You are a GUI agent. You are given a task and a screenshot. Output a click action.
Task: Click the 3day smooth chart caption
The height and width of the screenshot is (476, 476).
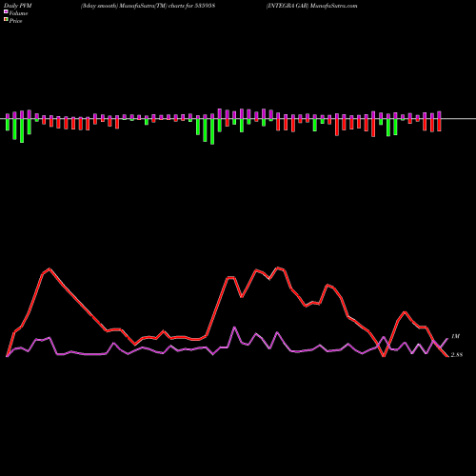click(x=148, y=6)
